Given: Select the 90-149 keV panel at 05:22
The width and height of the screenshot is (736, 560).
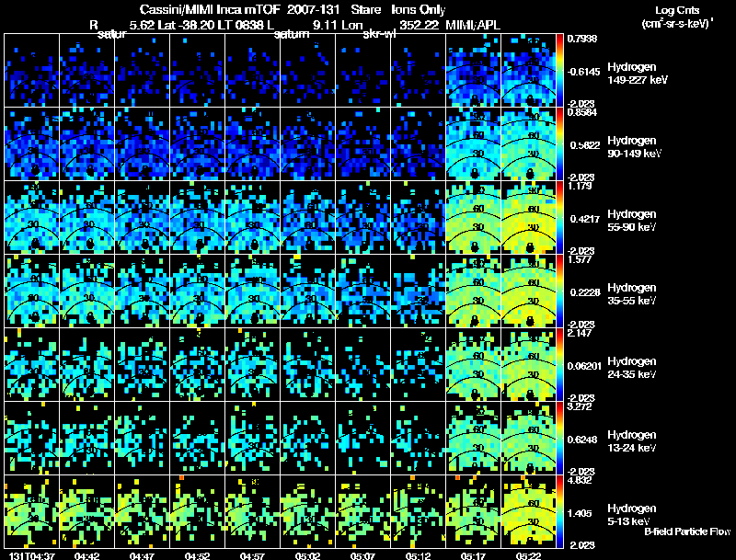Looking at the screenshot, I should coord(528,144).
